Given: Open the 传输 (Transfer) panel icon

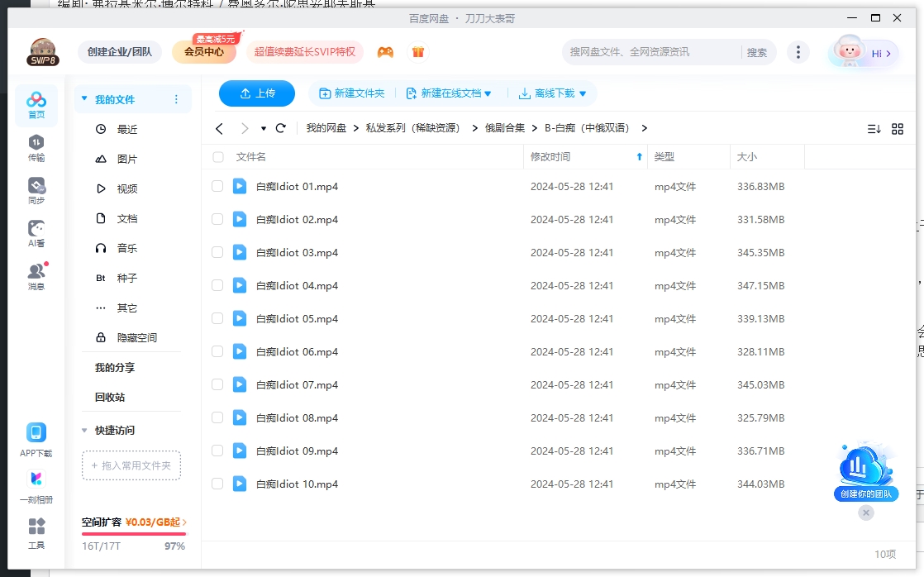Looking at the screenshot, I should (x=36, y=147).
